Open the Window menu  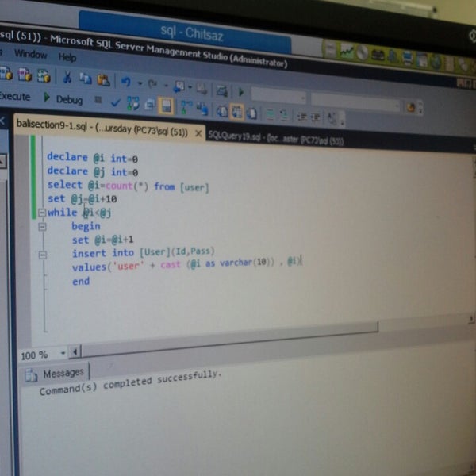(31, 54)
